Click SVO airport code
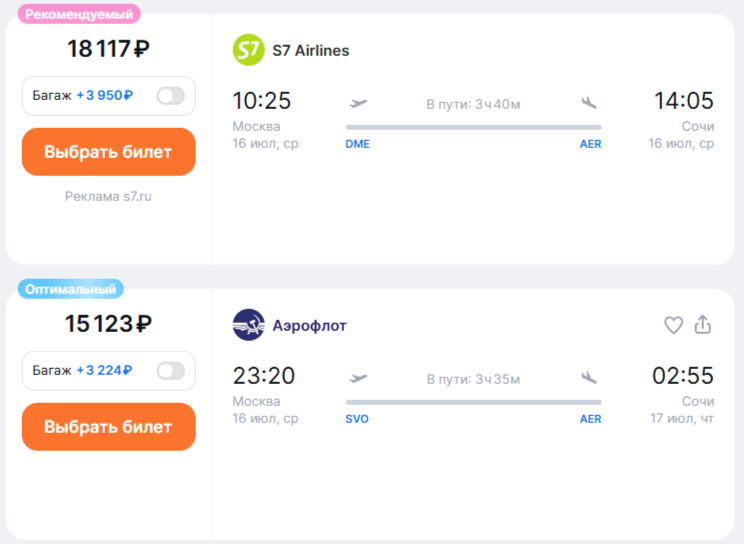 tap(357, 419)
